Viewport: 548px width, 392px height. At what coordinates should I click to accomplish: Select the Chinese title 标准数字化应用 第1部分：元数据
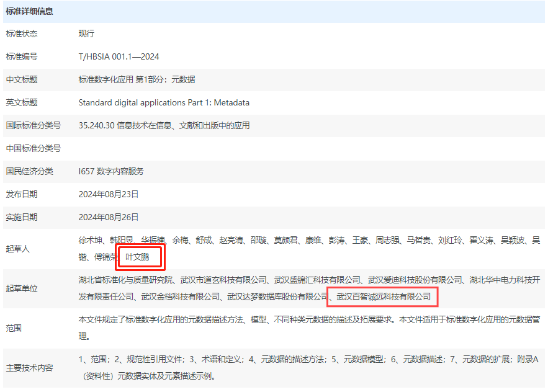[x=137, y=79]
